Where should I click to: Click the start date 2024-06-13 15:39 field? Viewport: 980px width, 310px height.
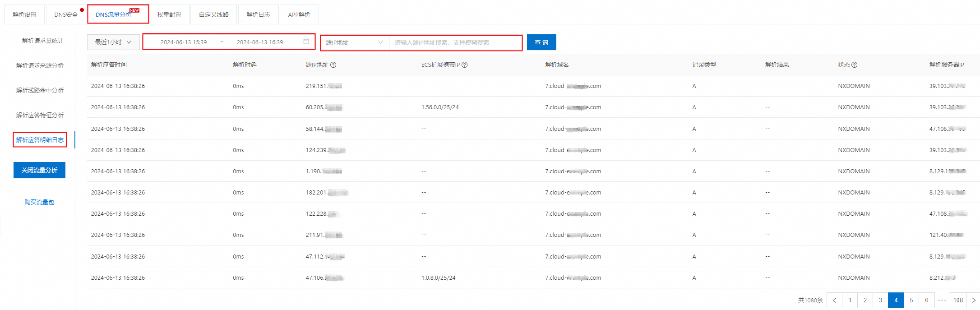click(x=184, y=42)
